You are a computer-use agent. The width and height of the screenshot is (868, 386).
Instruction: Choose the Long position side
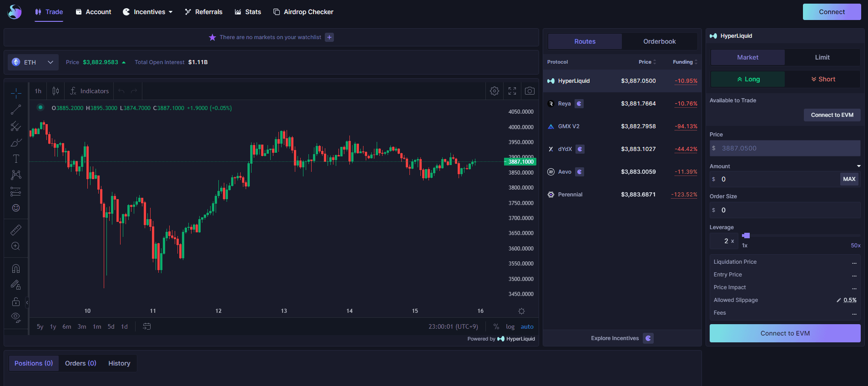[x=748, y=79]
